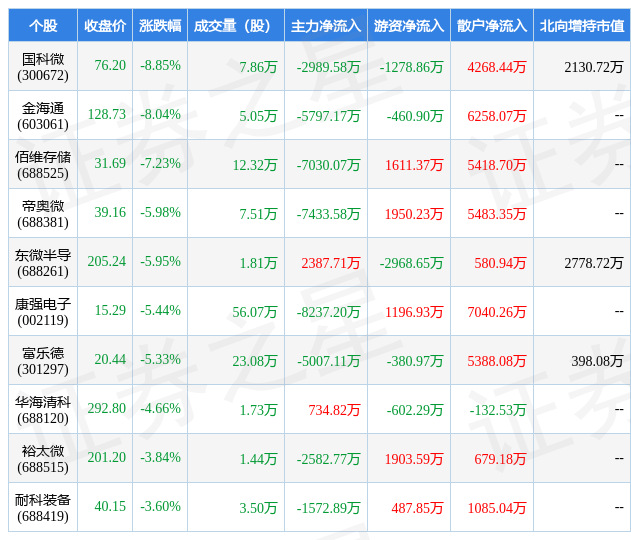This screenshot has width=631, height=540.
Task: Click hot money value 487.85万
Action: click(x=417, y=508)
